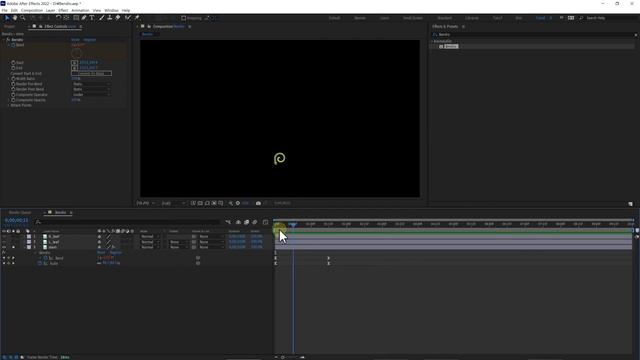Viewport: 640px width, 360px height.
Task: Open the viewer resolution dropdown
Action: click(x=173, y=203)
